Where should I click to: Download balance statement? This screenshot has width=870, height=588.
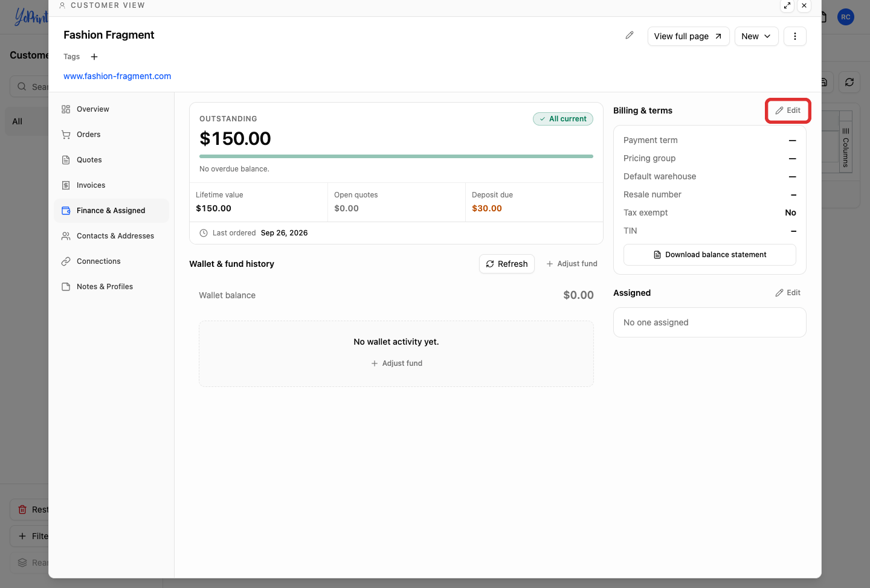click(x=710, y=255)
